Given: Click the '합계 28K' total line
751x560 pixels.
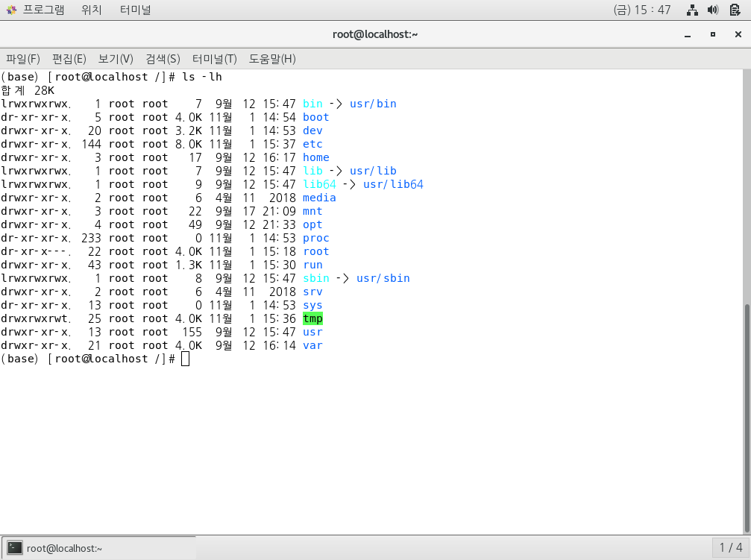Looking at the screenshot, I should click(28, 90).
